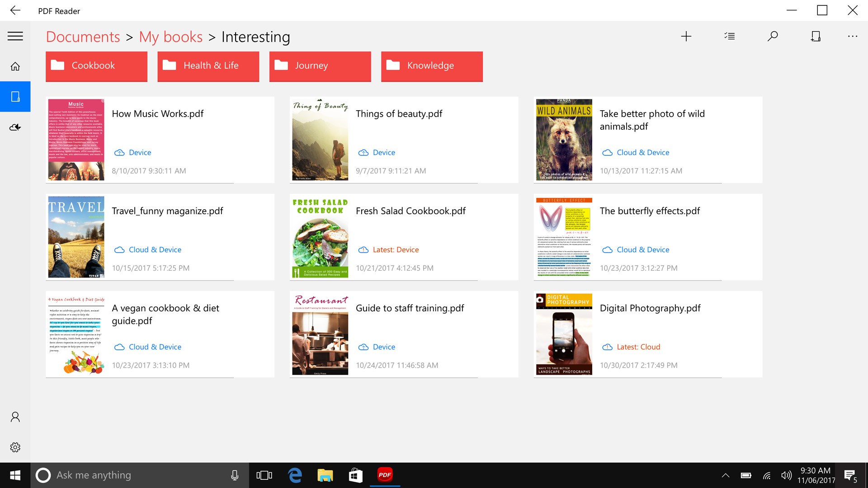The height and width of the screenshot is (488, 868).
Task: Open the Windows Start menu
Action: pyautogui.click(x=14, y=475)
